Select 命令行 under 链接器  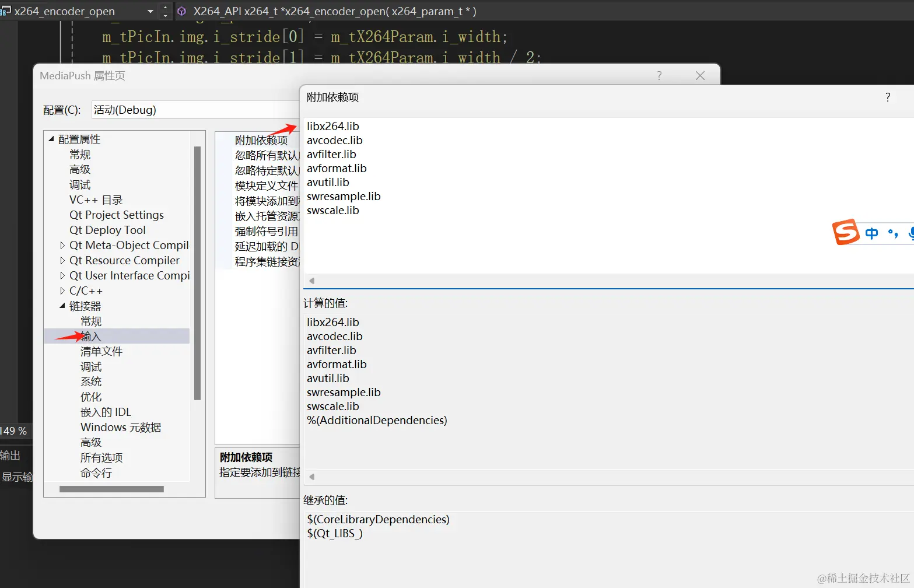pos(96,473)
